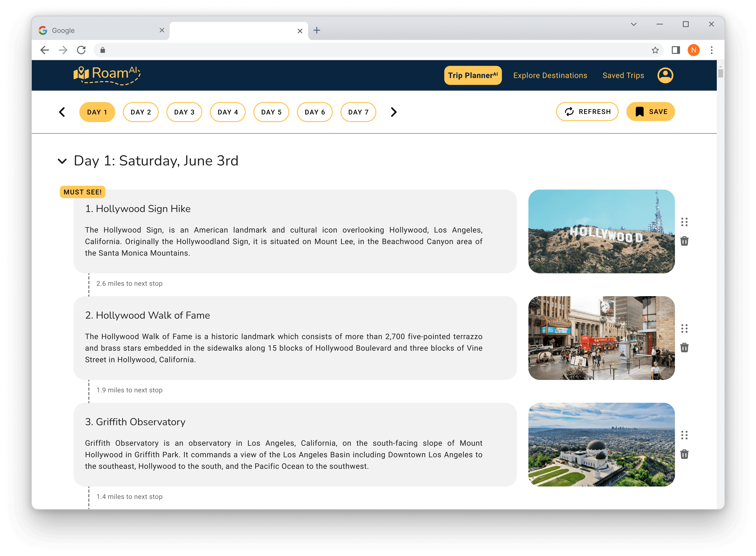Open the Griffith Observatory photo thumbnail
The image size is (756, 556).
pyautogui.click(x=601, y=444)
